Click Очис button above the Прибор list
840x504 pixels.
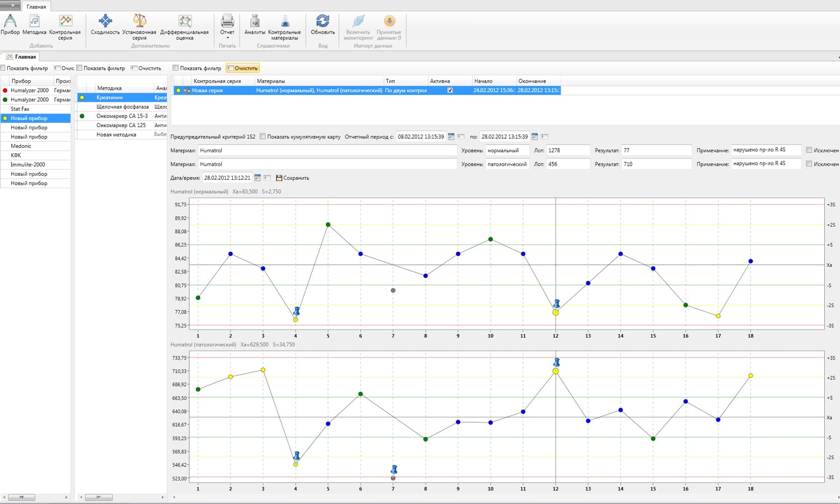[x=64, y=68]
